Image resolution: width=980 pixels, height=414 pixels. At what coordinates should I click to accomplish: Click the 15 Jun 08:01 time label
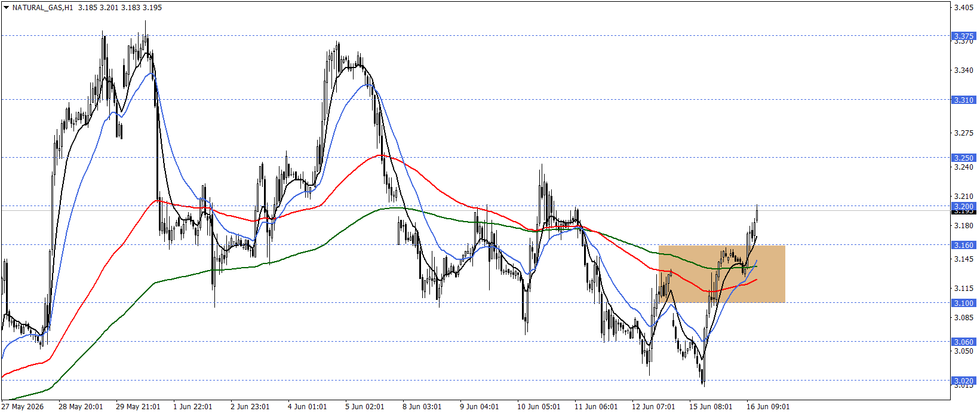711,407
